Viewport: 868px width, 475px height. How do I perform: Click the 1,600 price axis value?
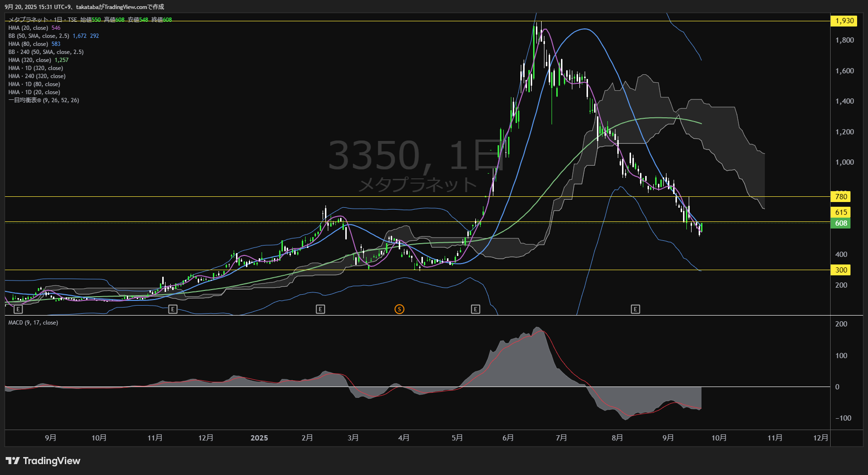coord(844,71)
